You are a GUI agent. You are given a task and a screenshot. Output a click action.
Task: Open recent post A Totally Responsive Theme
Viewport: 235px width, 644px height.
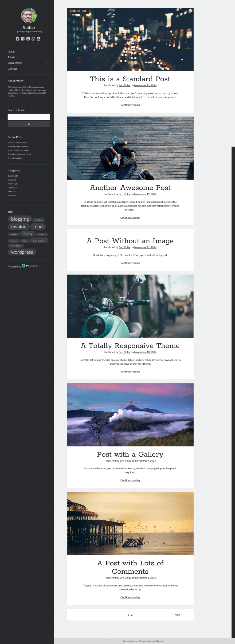coord(20,154)
